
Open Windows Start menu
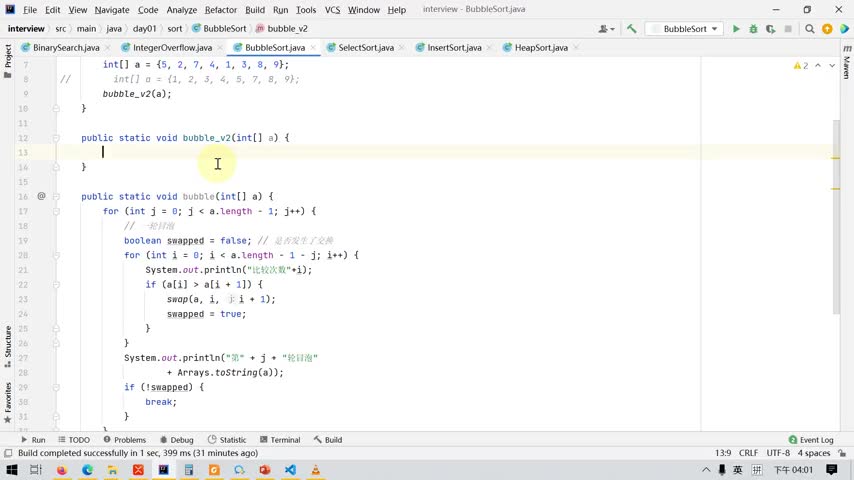click(11, 470)
